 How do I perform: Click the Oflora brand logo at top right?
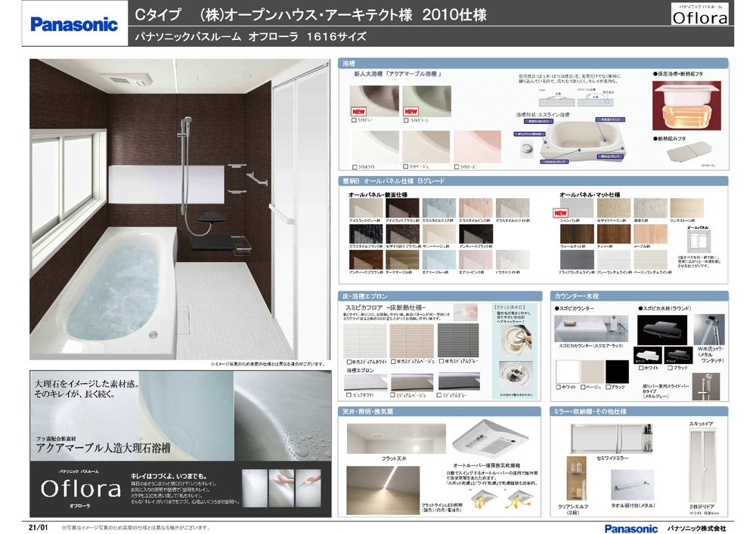(699, 14)
